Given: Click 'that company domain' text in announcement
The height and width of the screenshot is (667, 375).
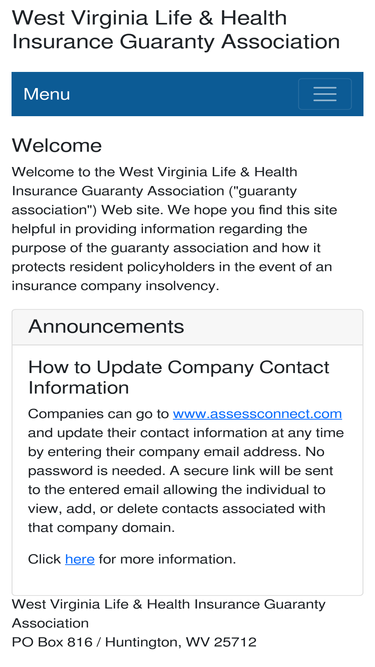Looking at the screenshot, I should (100, 528).
